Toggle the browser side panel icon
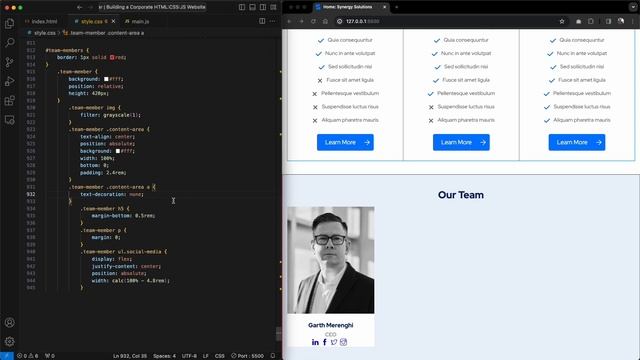Screen dimensions: 640x360 tap(608, 21)
